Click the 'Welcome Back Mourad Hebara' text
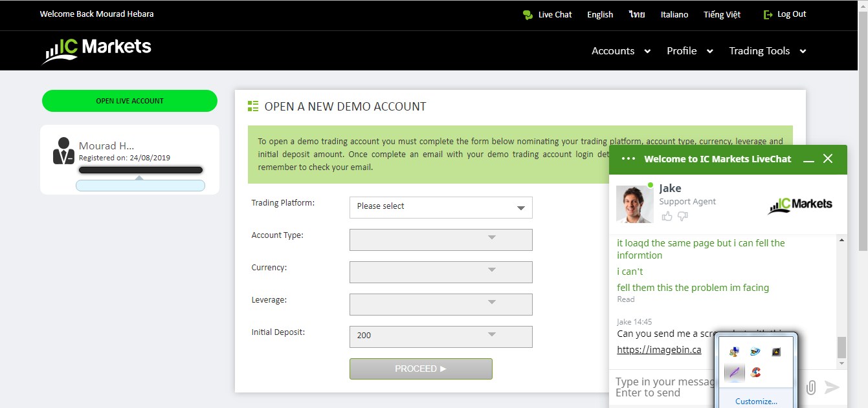The width and height of the screenshot is (868, 408). coord(97,14)
